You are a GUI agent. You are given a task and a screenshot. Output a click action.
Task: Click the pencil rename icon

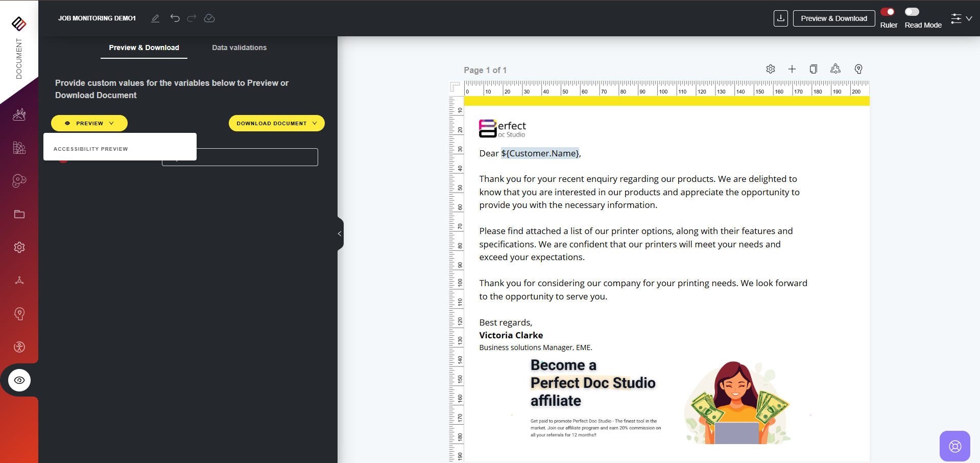click(155, 18)
